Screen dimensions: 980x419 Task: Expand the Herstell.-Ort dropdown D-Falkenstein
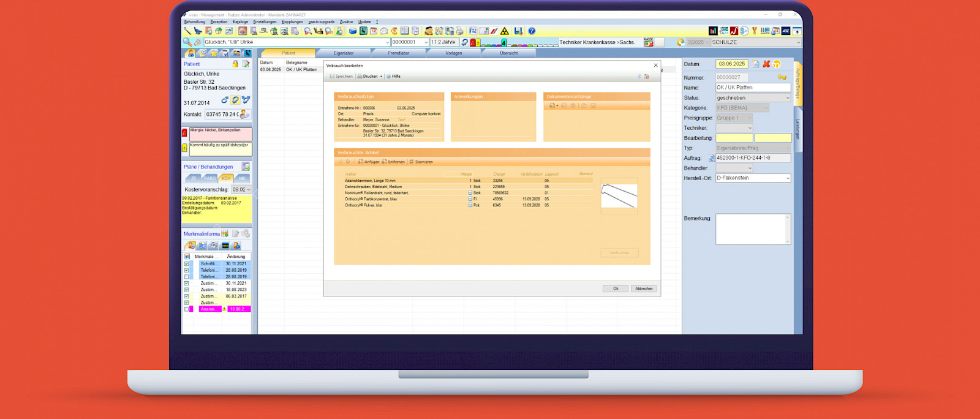787,178
